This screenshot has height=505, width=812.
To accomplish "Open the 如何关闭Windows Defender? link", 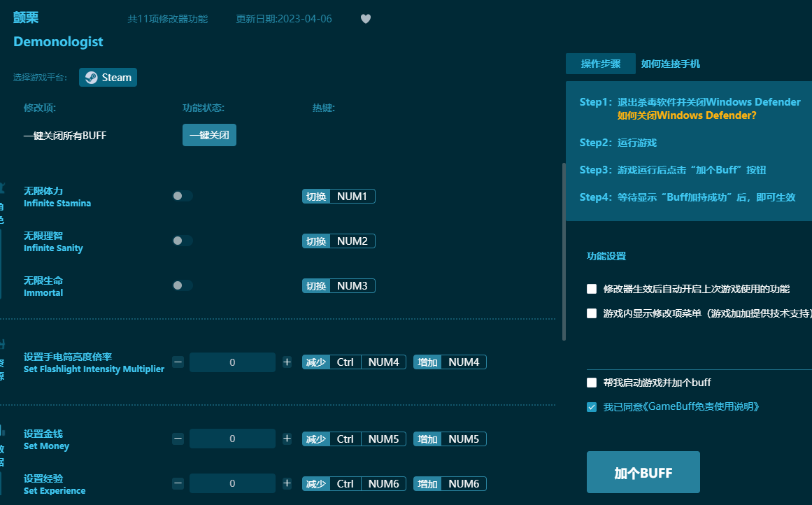I will (687, 115).
